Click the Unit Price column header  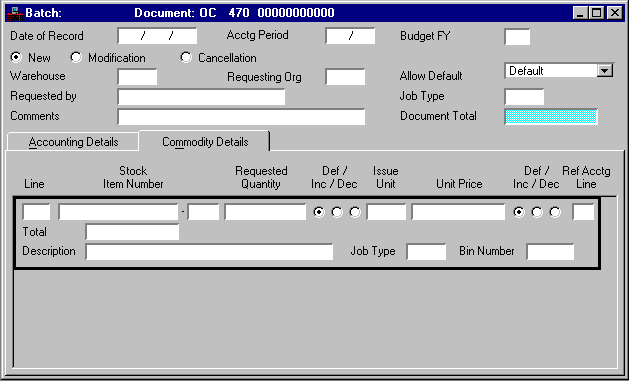pyautogui.click(x=459, y=184)
